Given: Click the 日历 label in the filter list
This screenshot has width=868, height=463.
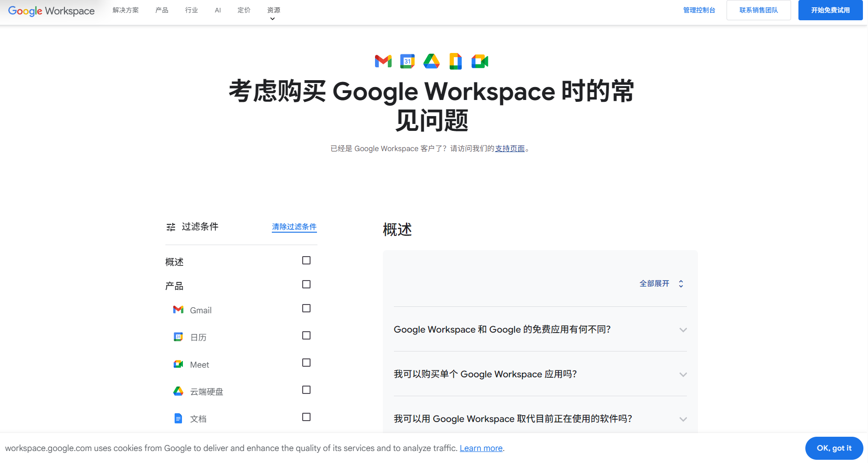Looking at the screenshot, I should (x=199, y=337).
